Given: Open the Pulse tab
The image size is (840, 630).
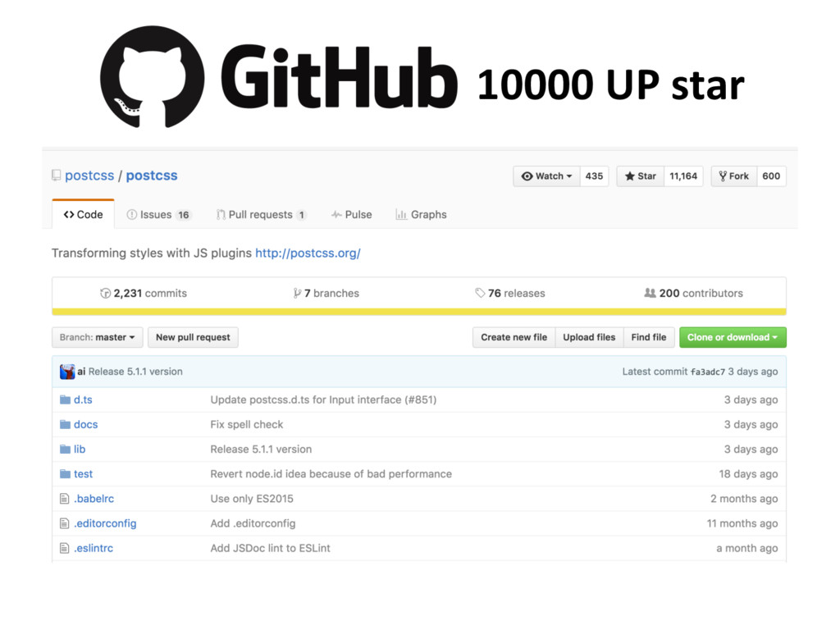Looking at the screenshot, I should click(351, 214).
